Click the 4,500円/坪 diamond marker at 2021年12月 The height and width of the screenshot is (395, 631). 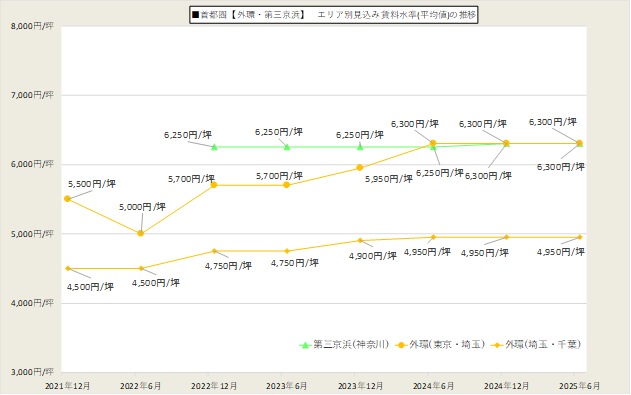click(68, 268)
